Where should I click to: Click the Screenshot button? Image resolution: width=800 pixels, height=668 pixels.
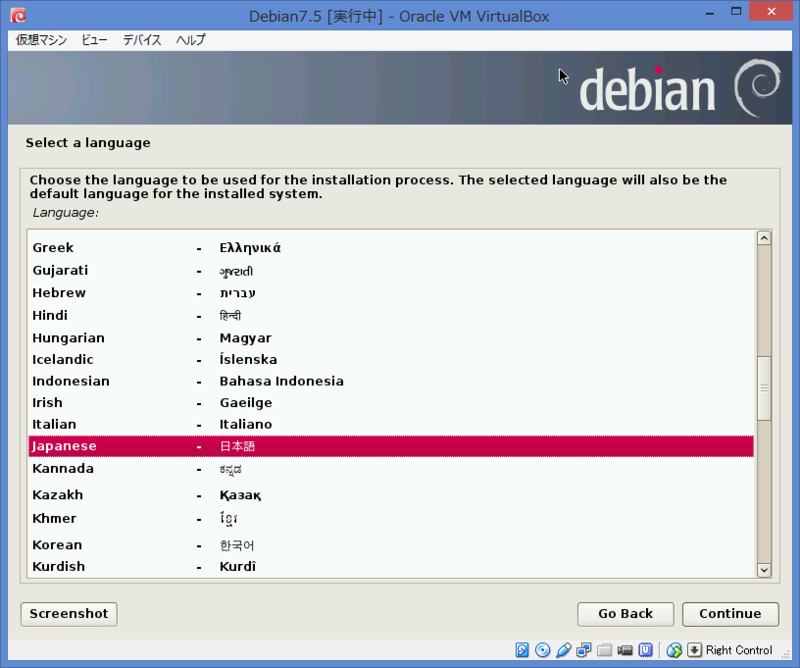[68, 614]
